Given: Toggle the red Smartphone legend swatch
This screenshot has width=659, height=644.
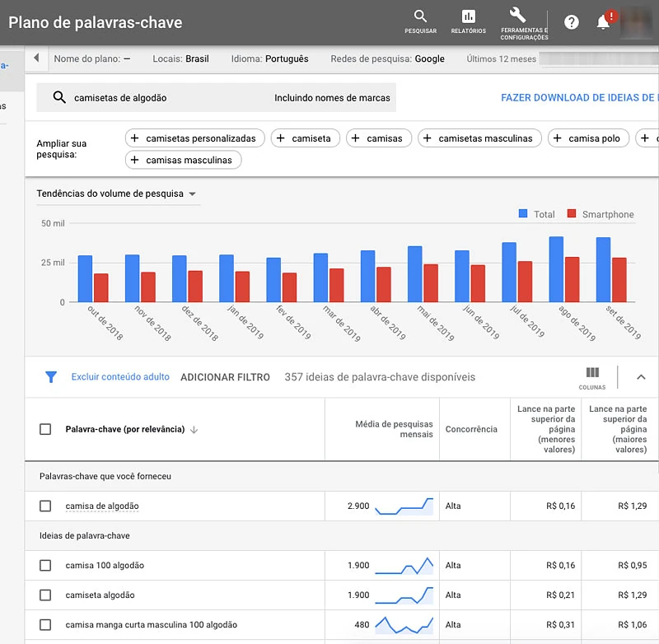Looking at the screenshot, I should [x=572, y=214].
